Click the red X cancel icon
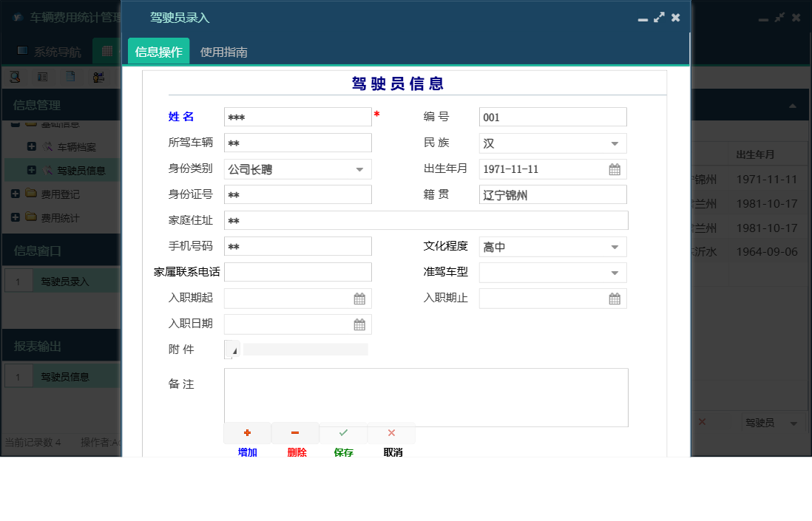The image size is (812, 521). pos(391,432)
